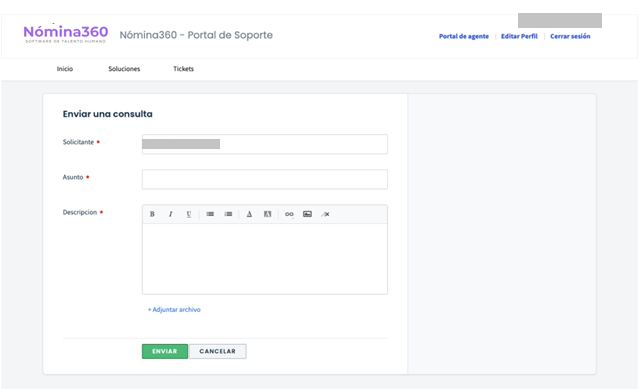
Task: Apply italic formatting in description editor
Action: click(170, 214)
